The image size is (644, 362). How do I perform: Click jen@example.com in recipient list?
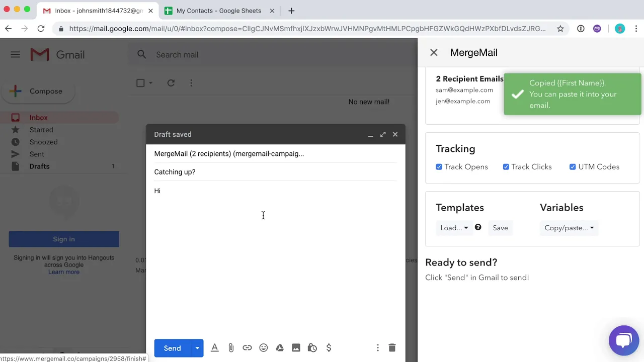click(x=463, y=101)
